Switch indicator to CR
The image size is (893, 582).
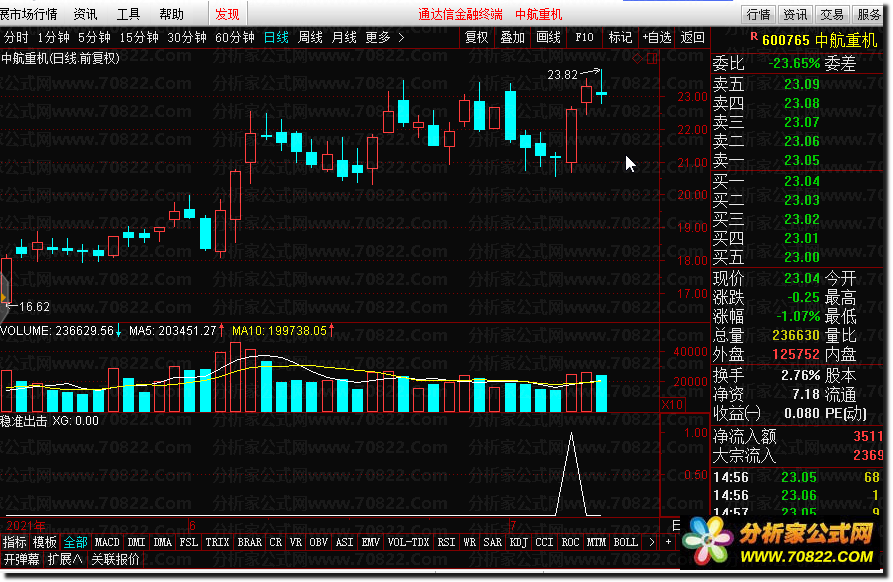[x=276, y=542]
